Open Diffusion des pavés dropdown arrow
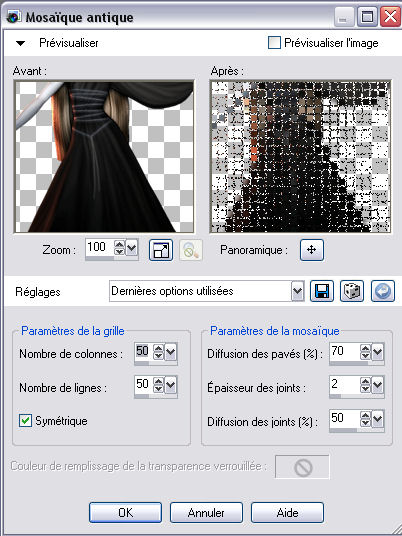This screenshot has width=402, height=536. [378, 352]
